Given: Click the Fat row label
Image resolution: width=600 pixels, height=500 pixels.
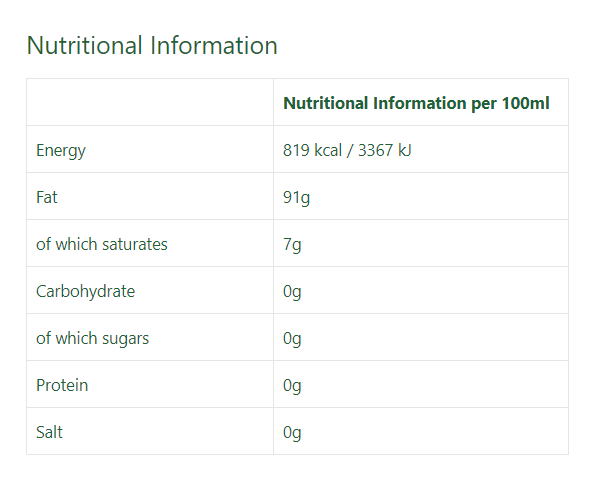Looking at the screenshot, I should (x=47, y=197).
